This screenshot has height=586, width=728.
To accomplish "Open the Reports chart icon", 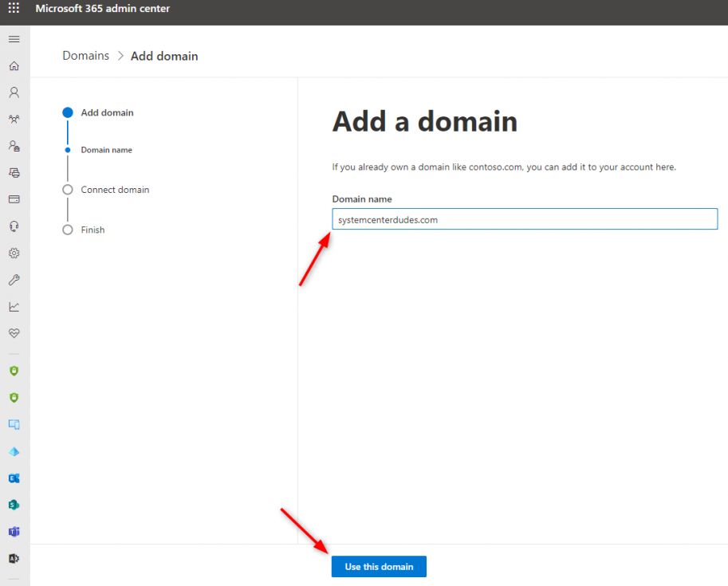I will 13,306.
